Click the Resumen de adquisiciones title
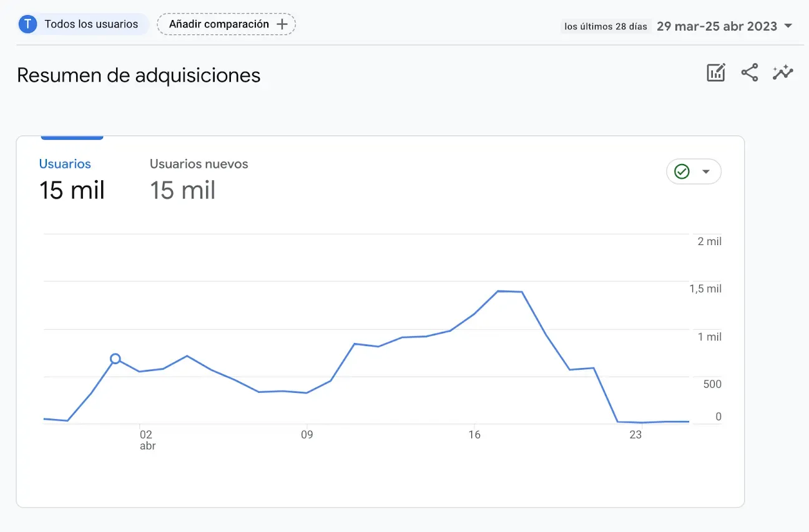 tap(139, 75)
